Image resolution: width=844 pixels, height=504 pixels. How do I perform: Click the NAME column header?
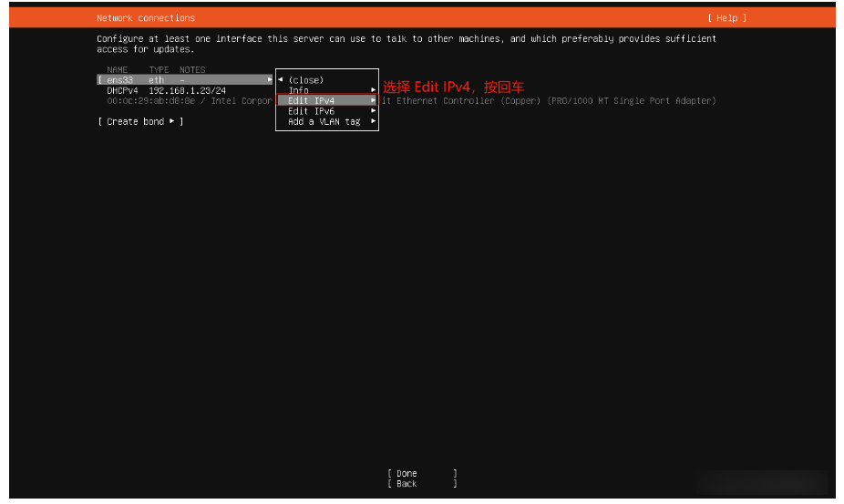tap(118, 70)
